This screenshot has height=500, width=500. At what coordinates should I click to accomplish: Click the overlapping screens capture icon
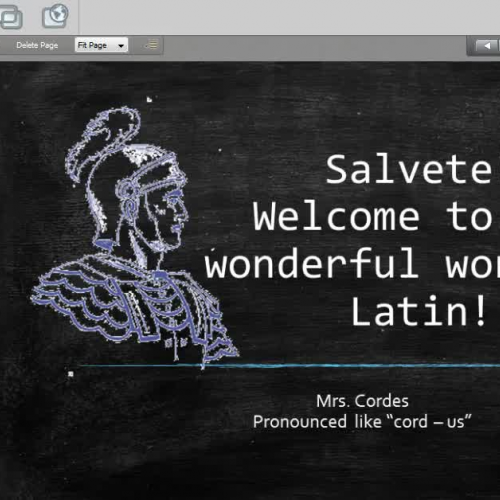coord(11,17)
